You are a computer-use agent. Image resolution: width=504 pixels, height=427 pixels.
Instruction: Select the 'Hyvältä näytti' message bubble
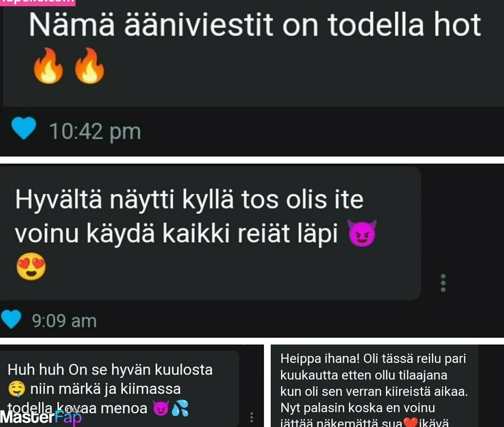coord(210,233)
